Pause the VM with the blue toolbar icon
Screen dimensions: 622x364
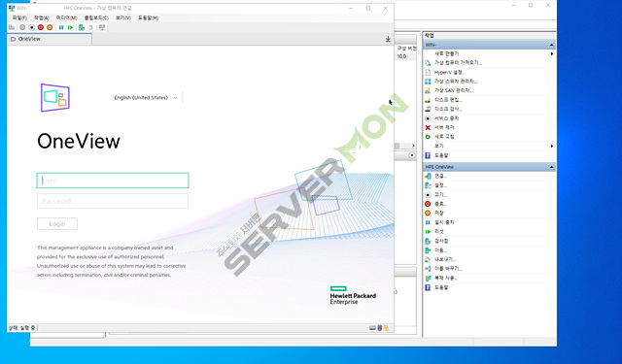61,27
